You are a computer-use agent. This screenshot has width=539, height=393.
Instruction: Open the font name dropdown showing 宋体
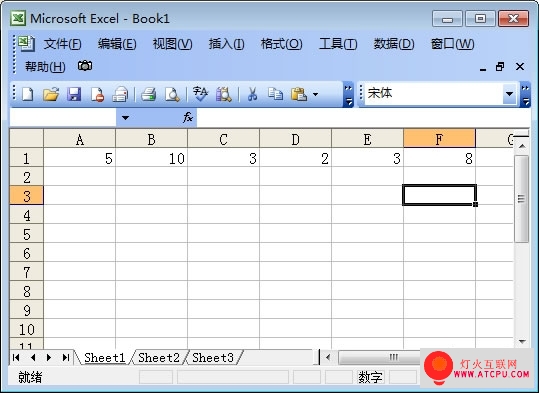coord(509,94)
